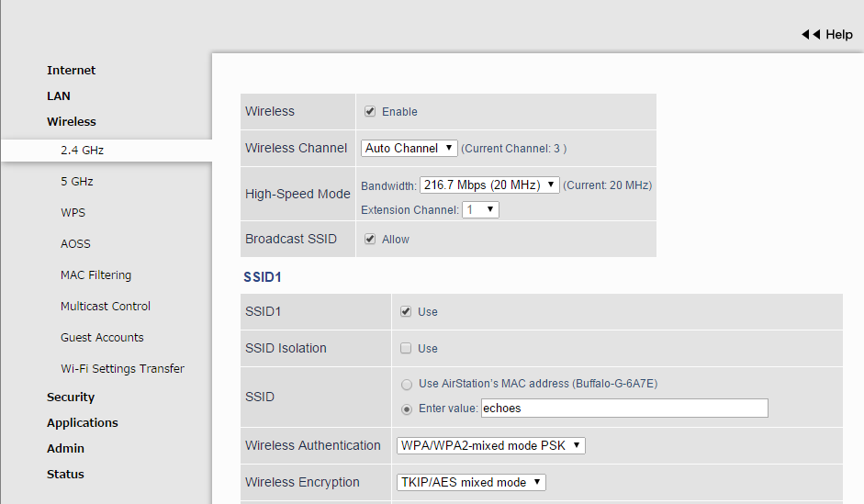The image size is (864, 504).
Task: Click the SSID text field containing echoes
Action: (x=623, y=409)
